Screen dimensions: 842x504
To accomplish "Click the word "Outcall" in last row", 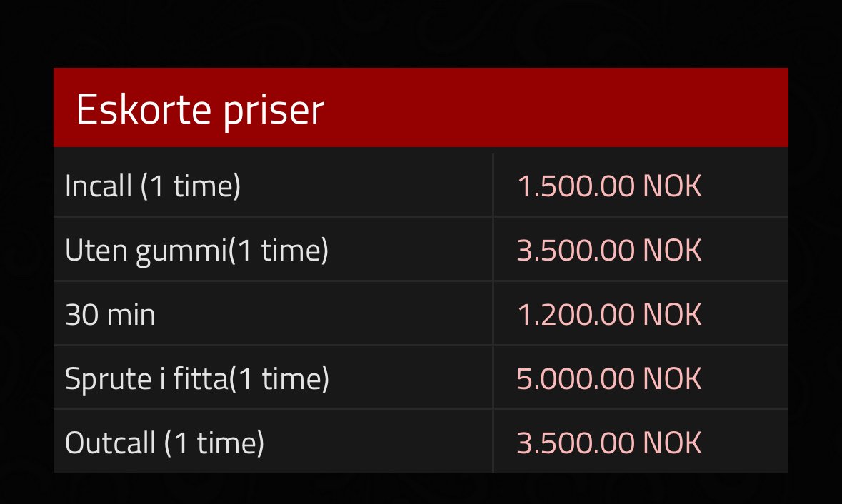I will [110, 443].
